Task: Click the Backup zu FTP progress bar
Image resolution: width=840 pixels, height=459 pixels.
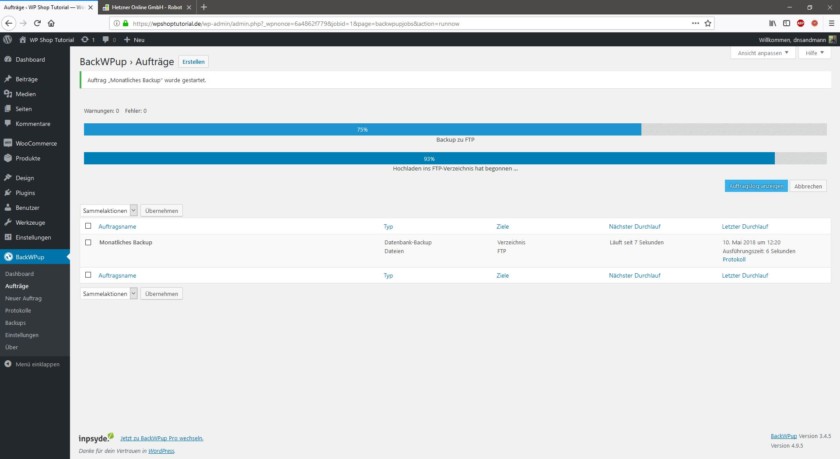Action: (x=455, y=129)
